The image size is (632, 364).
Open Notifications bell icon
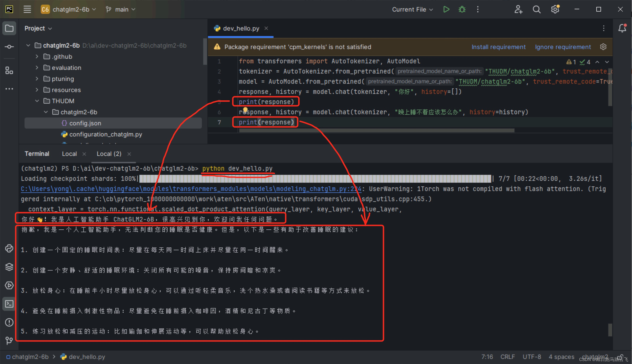coord(622,28)
